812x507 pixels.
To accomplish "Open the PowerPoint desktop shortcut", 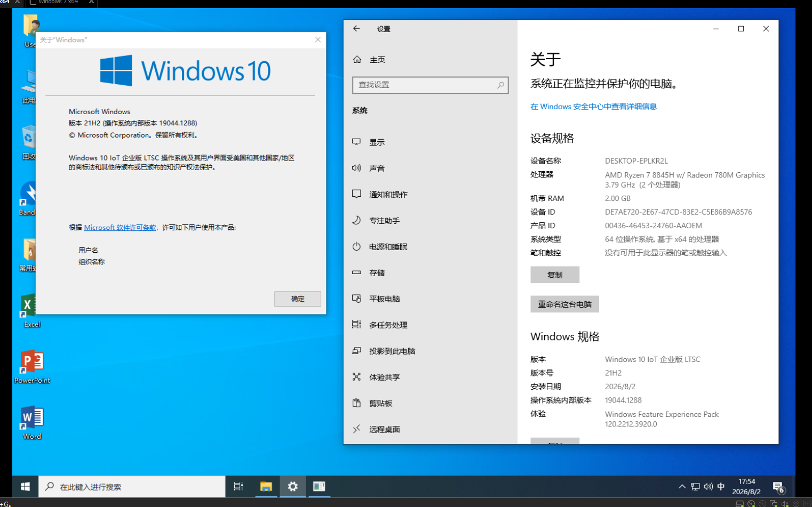I will 32,367.
